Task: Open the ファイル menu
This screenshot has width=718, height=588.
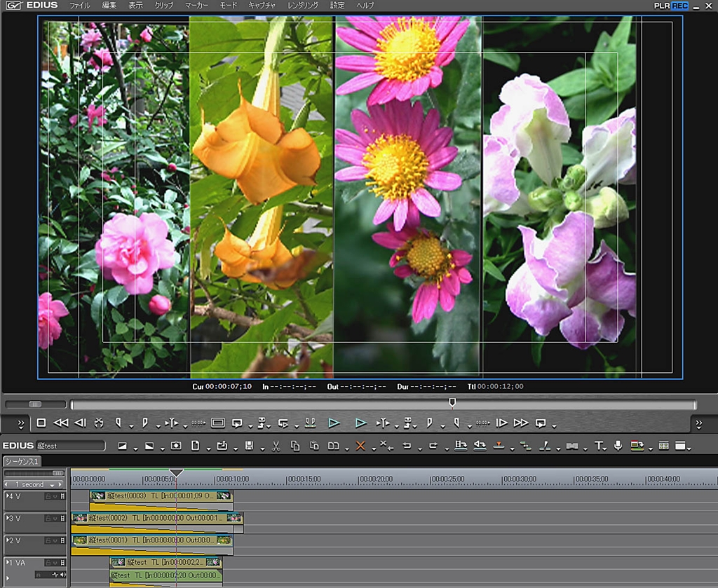Action: 79,6
